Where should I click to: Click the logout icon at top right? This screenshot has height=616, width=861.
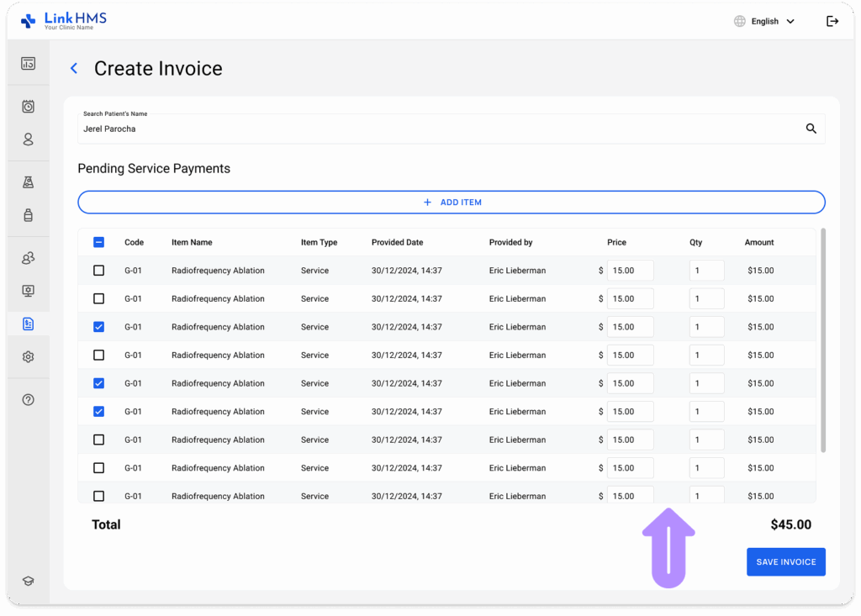point(832,21)
